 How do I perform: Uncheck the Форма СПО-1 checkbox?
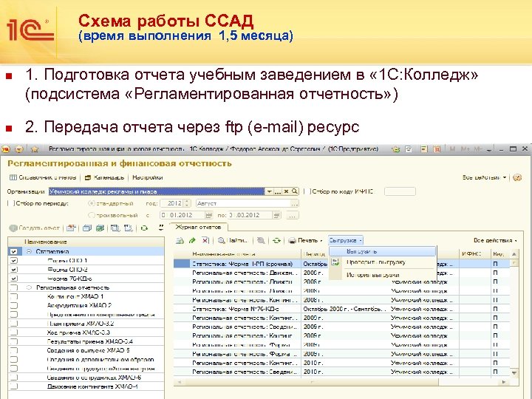pos(13,261)
